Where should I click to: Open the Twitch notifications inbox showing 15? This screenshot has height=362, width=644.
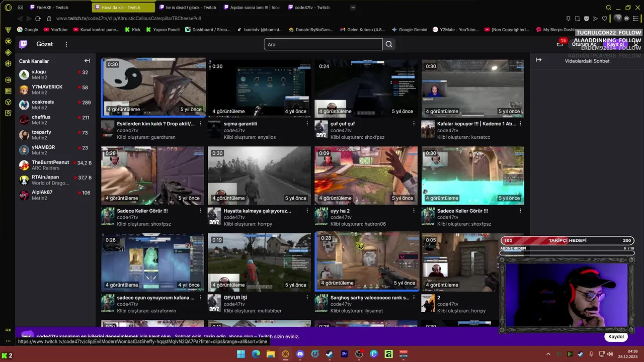560,44
